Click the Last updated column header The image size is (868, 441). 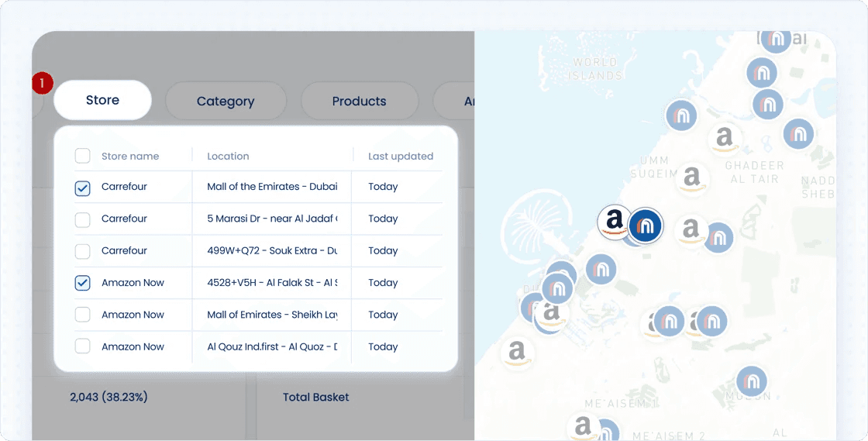click(401, 156)
